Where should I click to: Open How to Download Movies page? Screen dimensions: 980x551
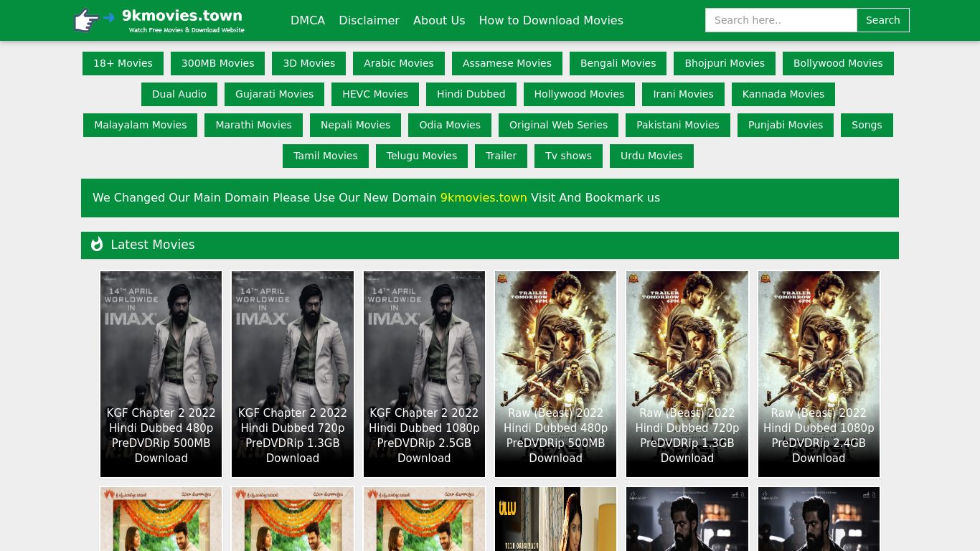click(x=550, y=20)
